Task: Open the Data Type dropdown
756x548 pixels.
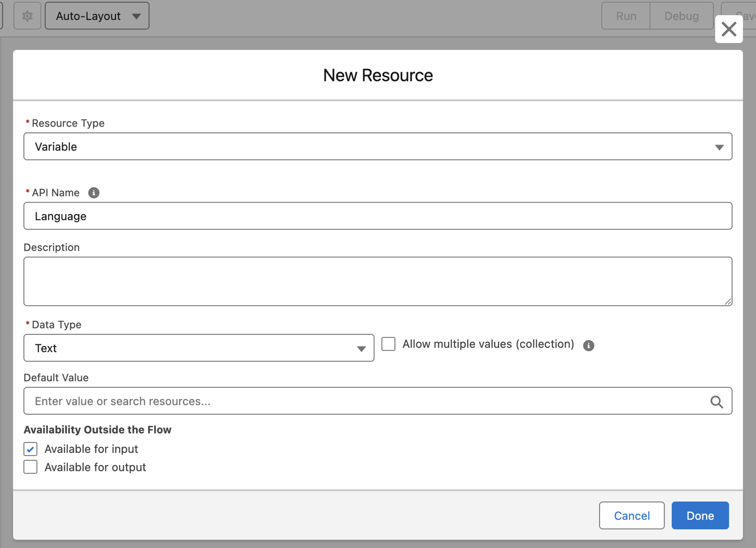Action: [199, 348]
